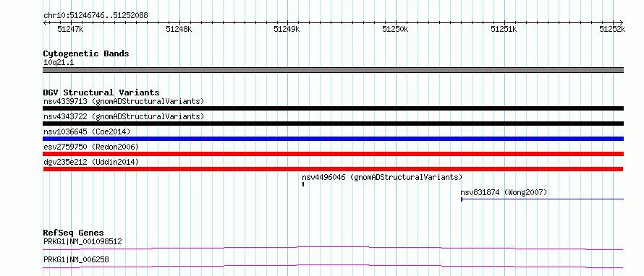The height and width of the screenshot is (276, 644).
Task: Click the gray 10q21.1 cytogenetic band
Action: coord(333,70)
